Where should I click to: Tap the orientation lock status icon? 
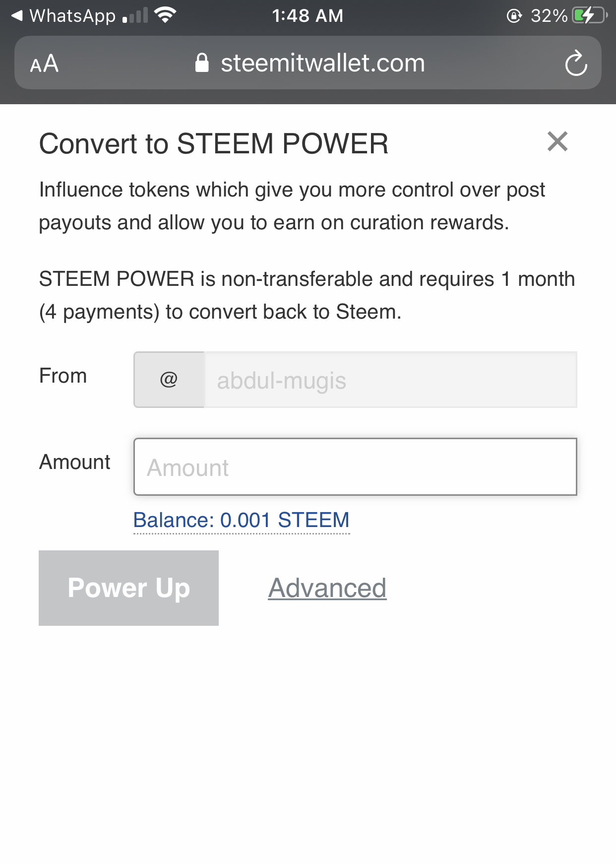tap(514, 16)
